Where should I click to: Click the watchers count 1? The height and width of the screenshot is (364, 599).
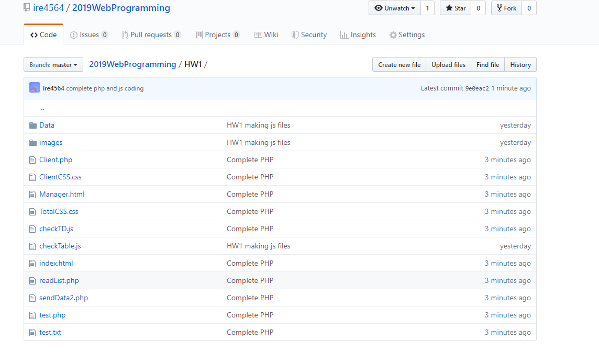click(427, 8)
